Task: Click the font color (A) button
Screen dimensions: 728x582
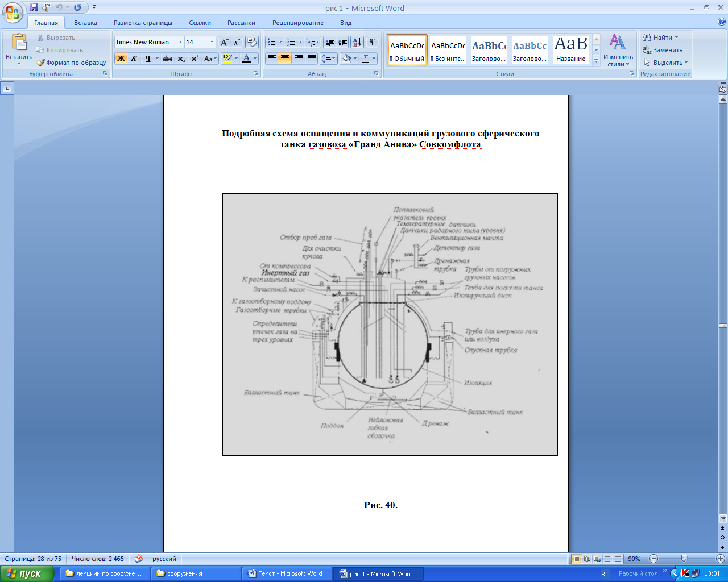Action: (x=246, y=59)
